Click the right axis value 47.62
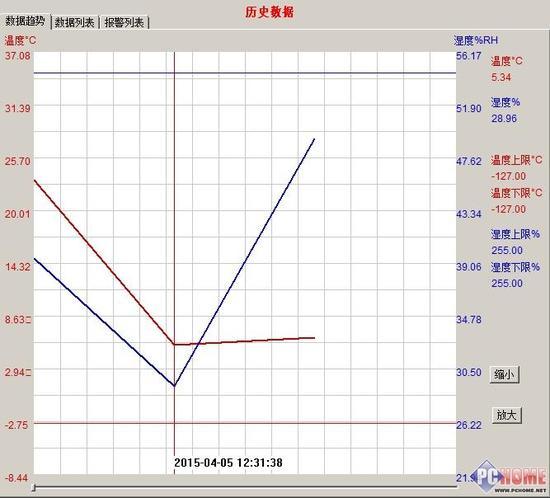The width and height of the screenshot is (550, 498). pyautogui.click(x=469, y=161)
